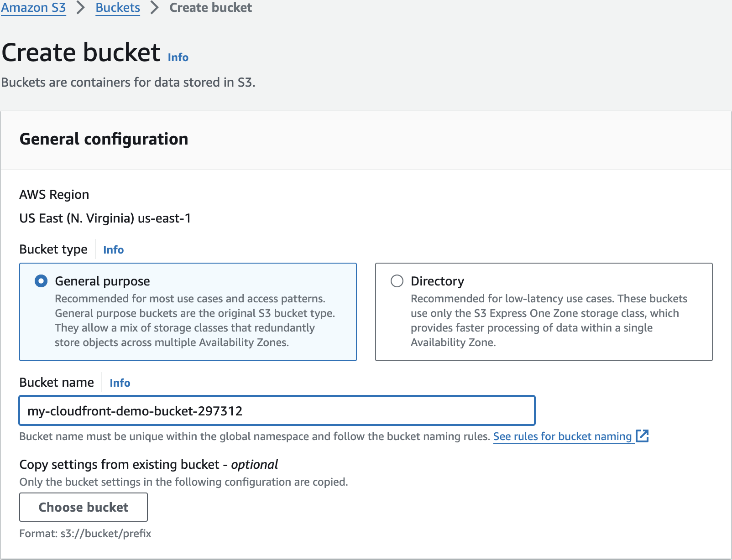The width and height of the screenshot is (732, 560).
Task: Open Info link beside Bucket name
Action: pyautogui.click(x=120, y=383)
